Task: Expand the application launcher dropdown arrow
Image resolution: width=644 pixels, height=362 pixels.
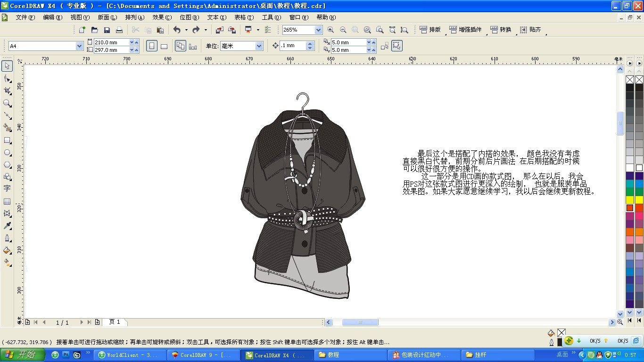Action: (258, 30)
